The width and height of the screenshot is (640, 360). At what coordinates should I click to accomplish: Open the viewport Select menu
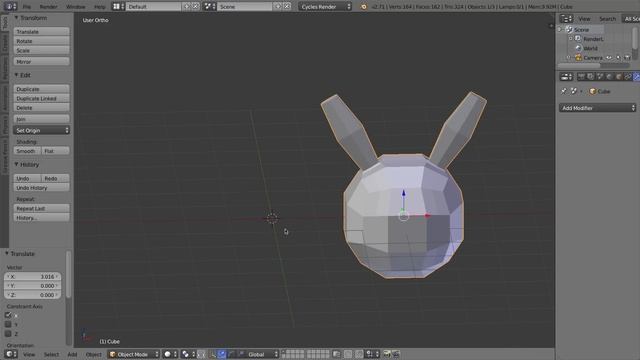click(51, 354)
